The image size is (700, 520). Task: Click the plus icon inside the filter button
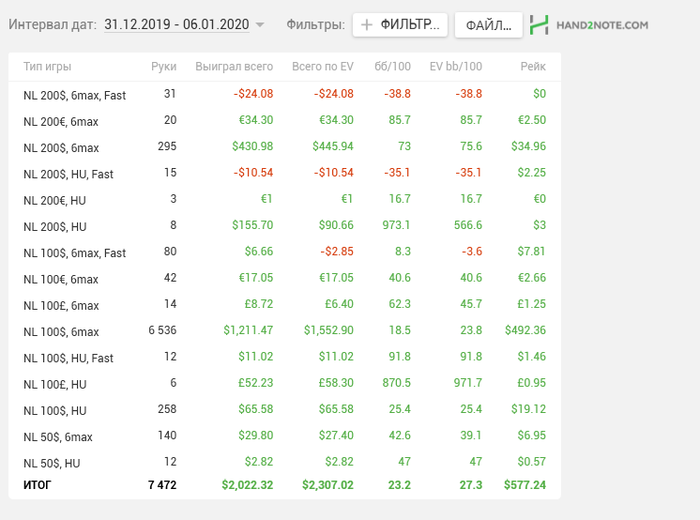click(366, 25)
